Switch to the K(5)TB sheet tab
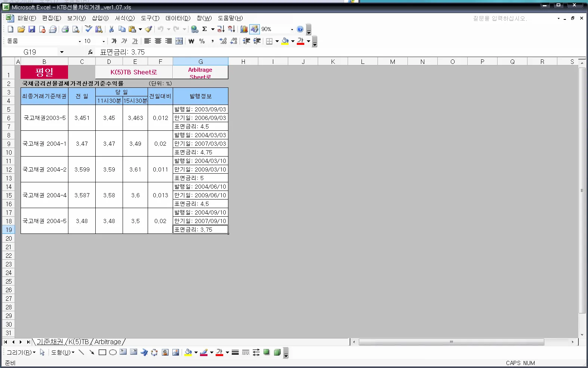The height and width of the screenshot is (368, 588). pyautogui.click(x=78, y=342)
